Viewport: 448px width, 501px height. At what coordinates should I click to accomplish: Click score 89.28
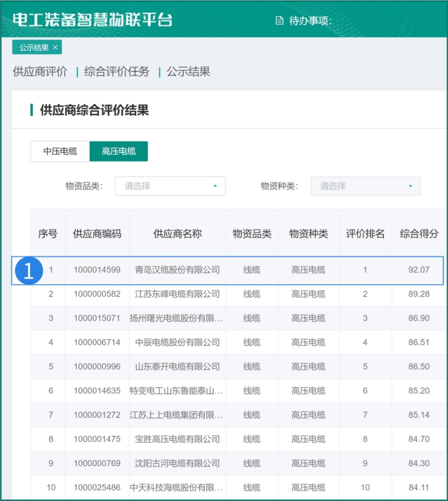[419, 294]
